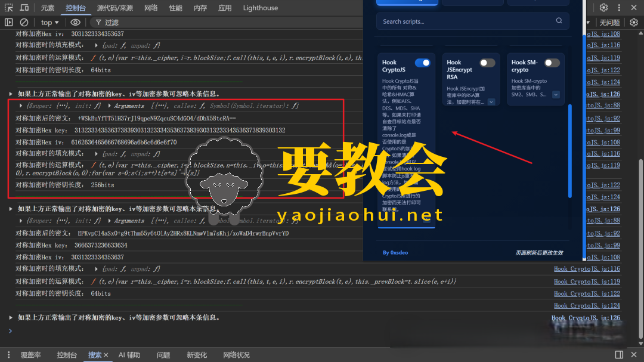644x362 pixels.
Task: Switch to the 性能 tab
Action: coord(175,8)
